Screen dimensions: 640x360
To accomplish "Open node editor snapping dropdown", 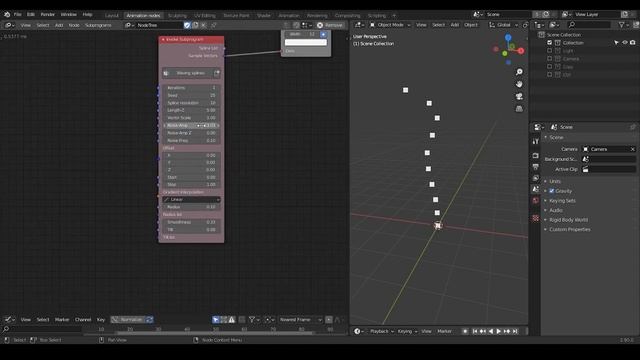I will (307, 25).
